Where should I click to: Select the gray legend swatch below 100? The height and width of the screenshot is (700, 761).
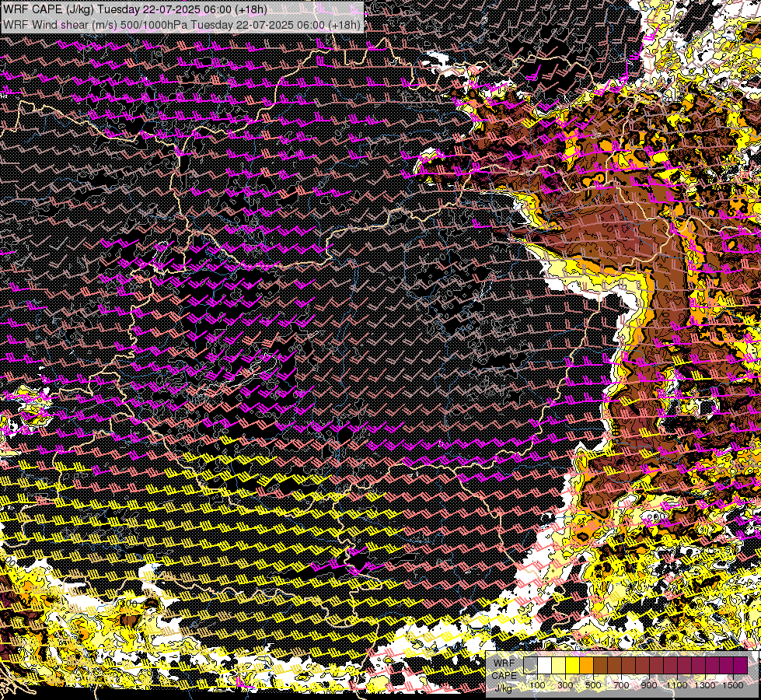pyautogui.click(x=530, y=665)
